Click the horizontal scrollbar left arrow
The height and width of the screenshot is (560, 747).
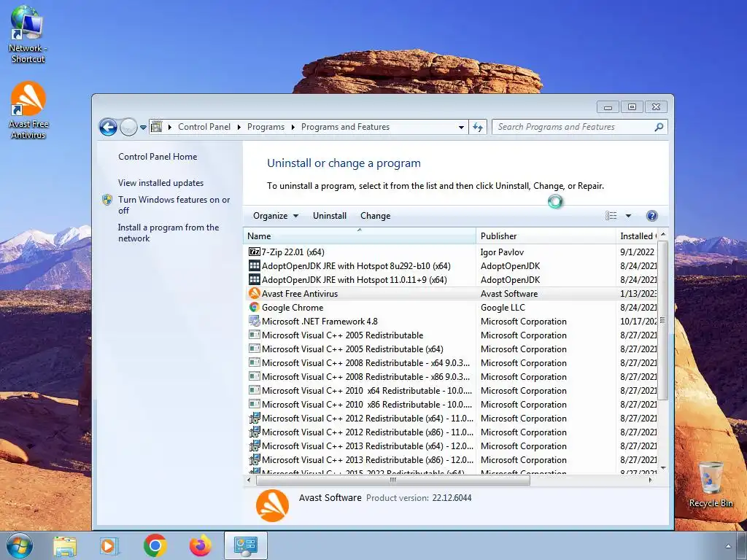[249, 480]
